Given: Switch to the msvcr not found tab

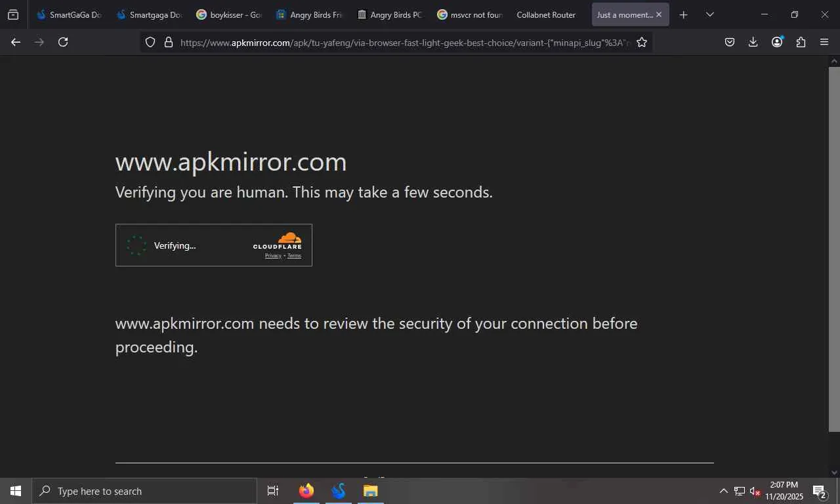Looking at the screenshot, I should click(x=469, y=14).
